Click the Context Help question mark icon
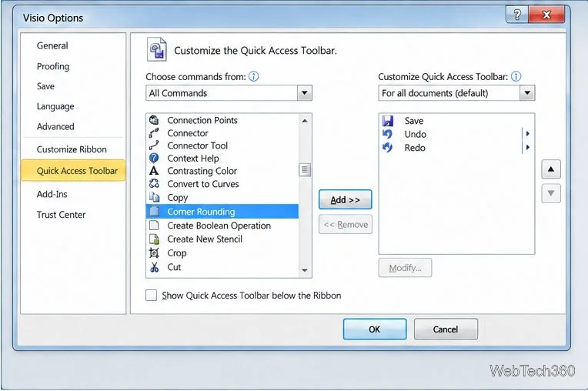This screenshot has height=391, width=588. coord(154,159)
